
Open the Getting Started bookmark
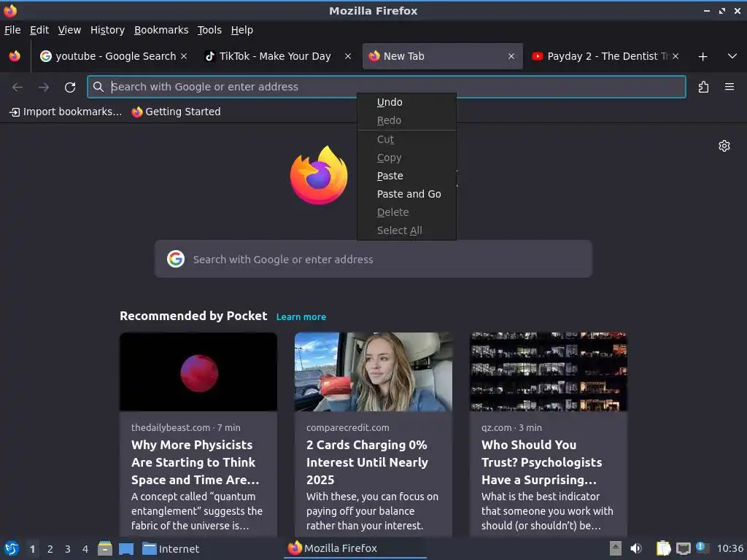point(177,112)
